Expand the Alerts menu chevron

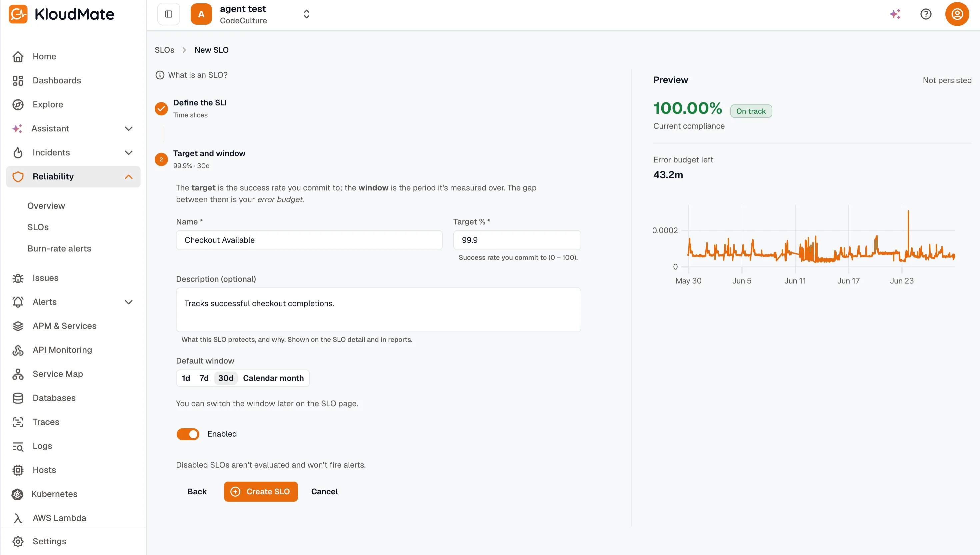pos(129,302)
